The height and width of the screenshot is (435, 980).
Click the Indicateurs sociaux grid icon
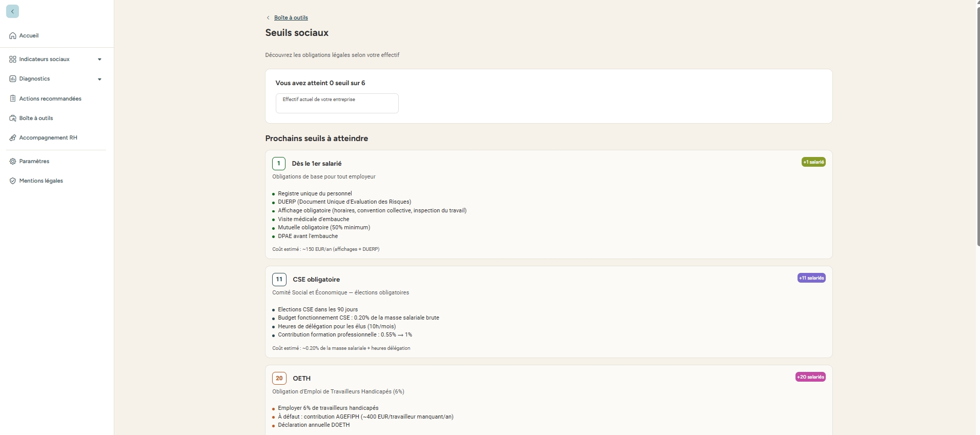13,60
